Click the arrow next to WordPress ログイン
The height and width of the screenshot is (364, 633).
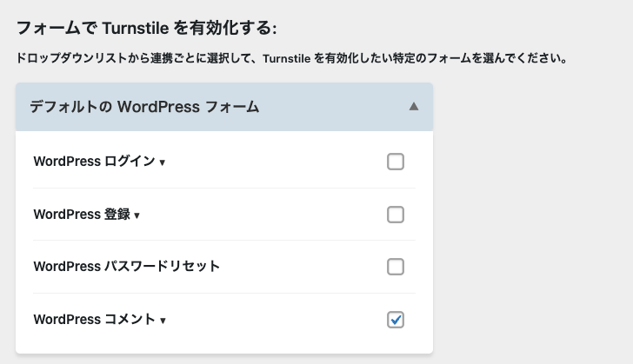point(163,162)
